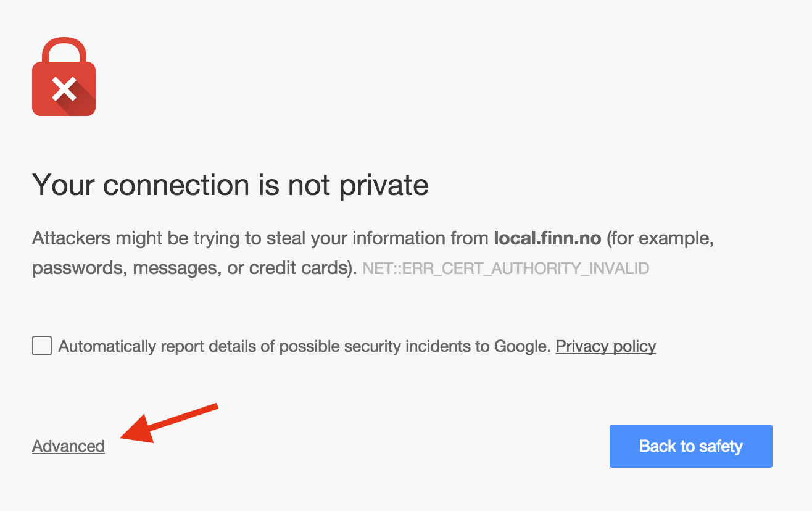Click the 'passwords, messages, or credit cards' text
Image resolution: width=812 pixels, height=511 pixels.
pos(193,268)
